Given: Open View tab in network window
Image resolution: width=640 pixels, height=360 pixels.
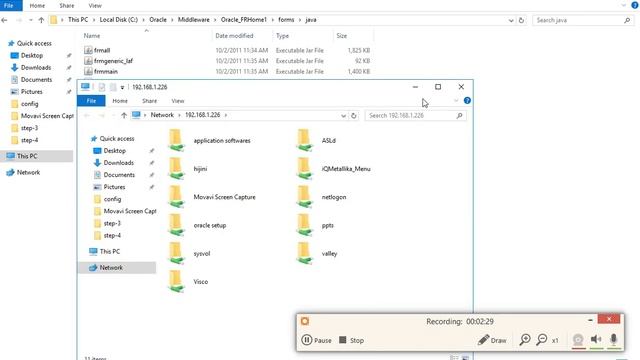Looking at the screenshot, I should coord(178,101).
